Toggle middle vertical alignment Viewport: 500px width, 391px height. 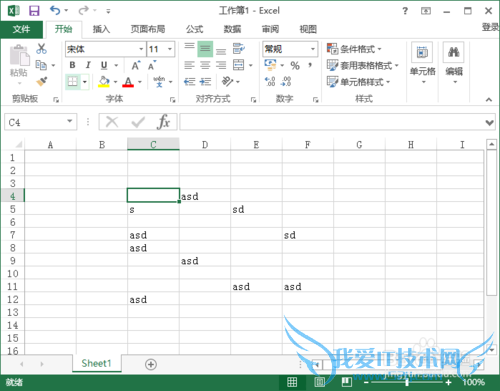pyautogui.click(x=205, y=49)
